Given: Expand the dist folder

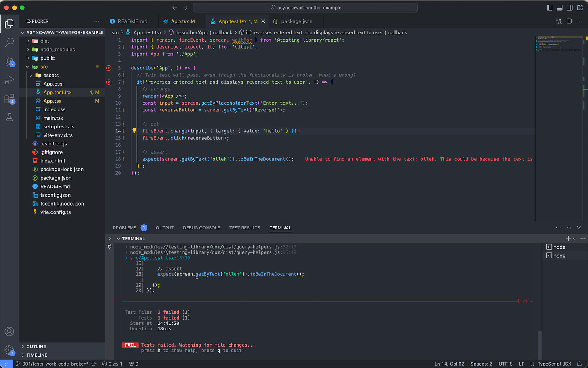Looking at the screenshot, I should click(28, 41).
